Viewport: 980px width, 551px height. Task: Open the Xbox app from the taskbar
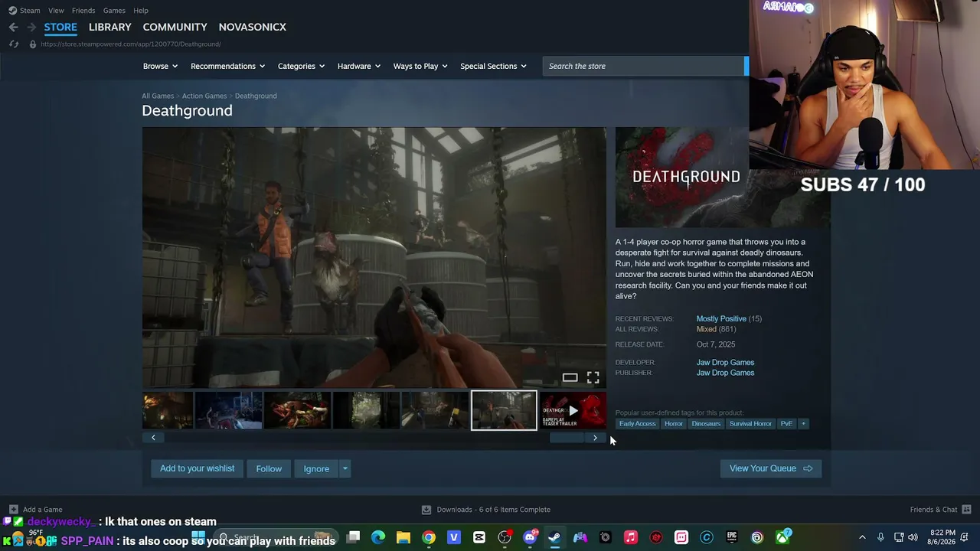(782, 537)
